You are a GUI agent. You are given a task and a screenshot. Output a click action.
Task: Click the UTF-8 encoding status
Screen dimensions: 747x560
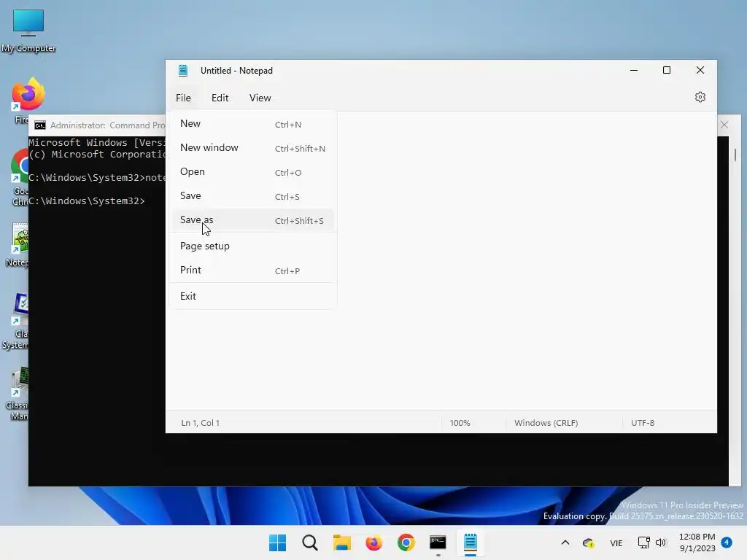point(643,423)
